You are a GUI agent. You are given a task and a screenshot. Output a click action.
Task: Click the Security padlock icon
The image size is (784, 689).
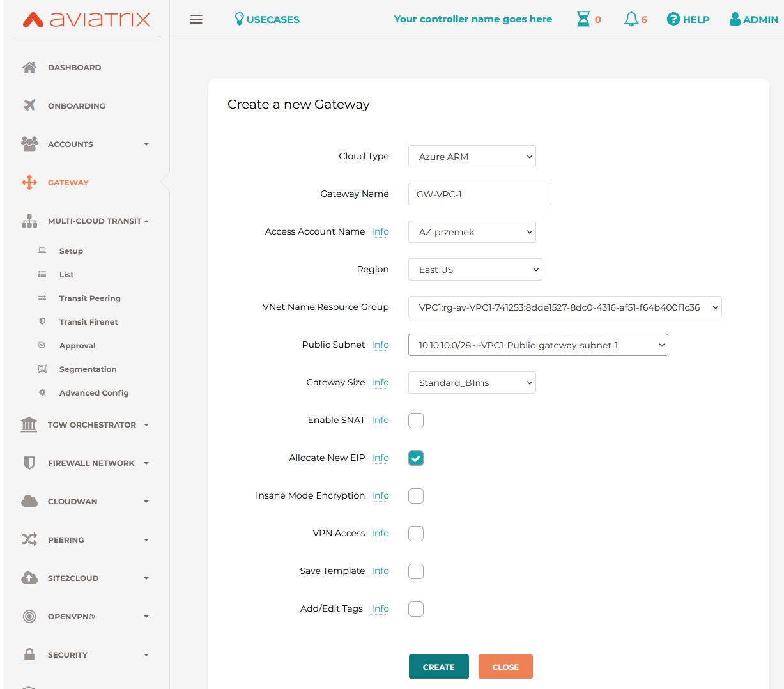(29, 654)
